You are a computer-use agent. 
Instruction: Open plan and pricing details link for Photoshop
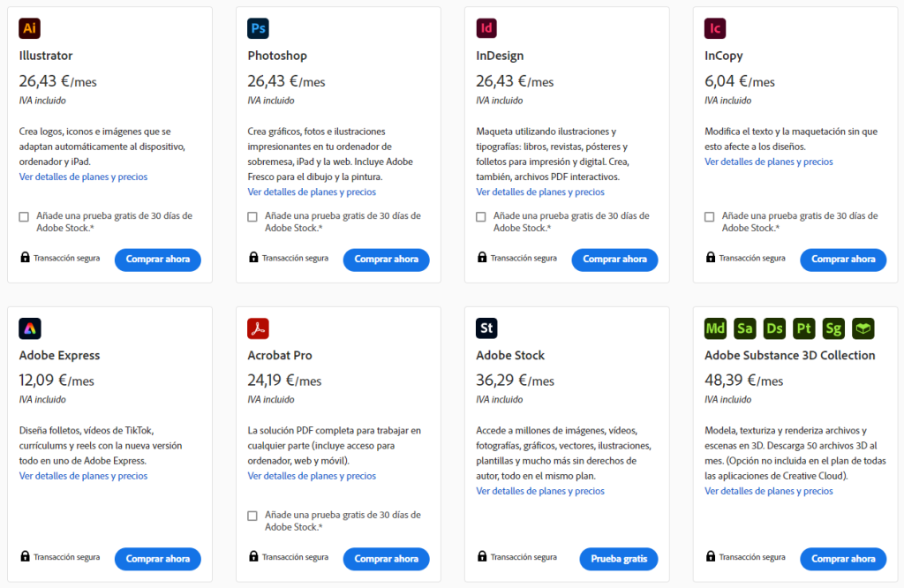pos(312,192)
